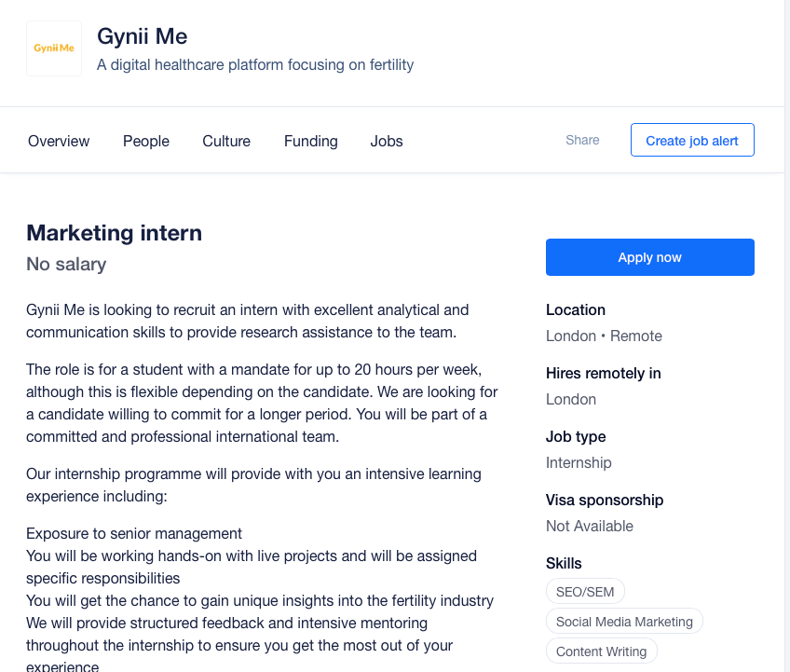View the Funding tab
This screenshot has height=672, width=790.
coord(311,141)
